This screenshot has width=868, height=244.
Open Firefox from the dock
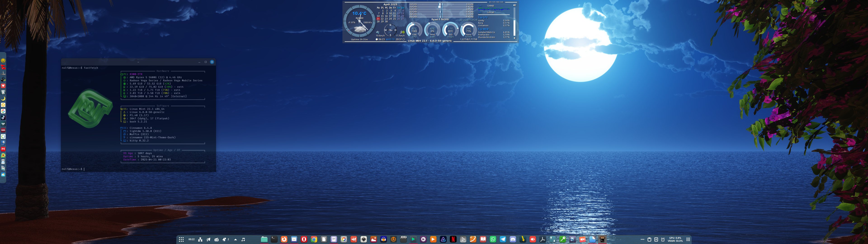coord(284,239)
